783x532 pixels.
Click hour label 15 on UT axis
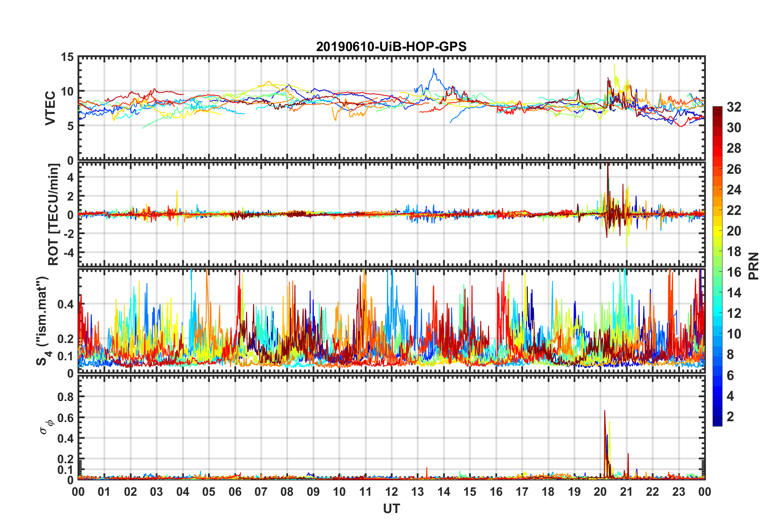470,492
